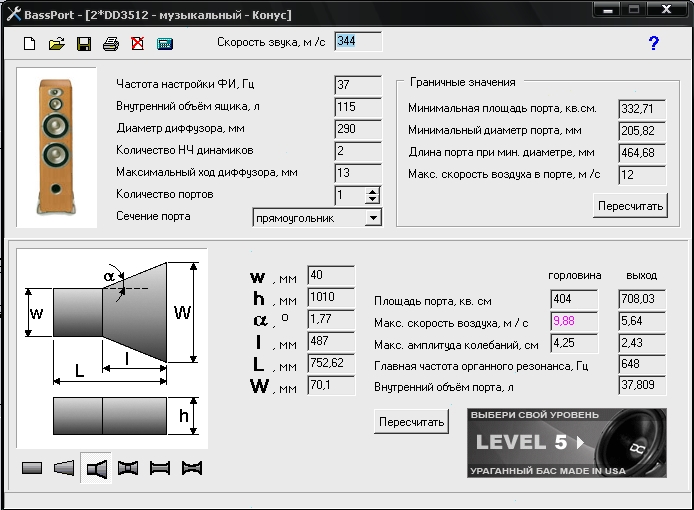Viewport: 694px width, 510px height.
Task: Click the red crossed-out page icon
Action: pos(137,44)
